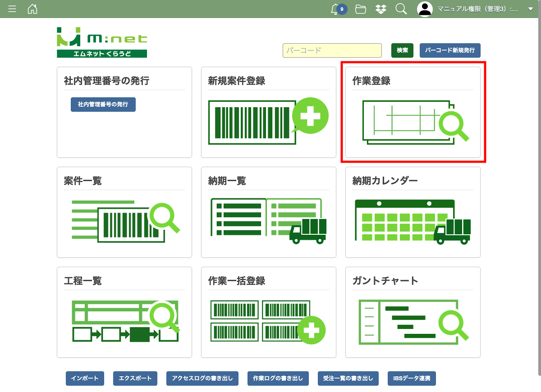541x392 pixels.
Task: Click 社内管理番号の発行 blue button
Action: (x=103, y=104)
